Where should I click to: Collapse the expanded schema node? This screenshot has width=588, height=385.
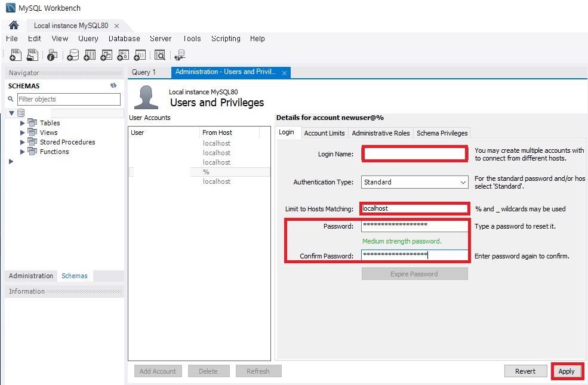[x=11, y=113]
